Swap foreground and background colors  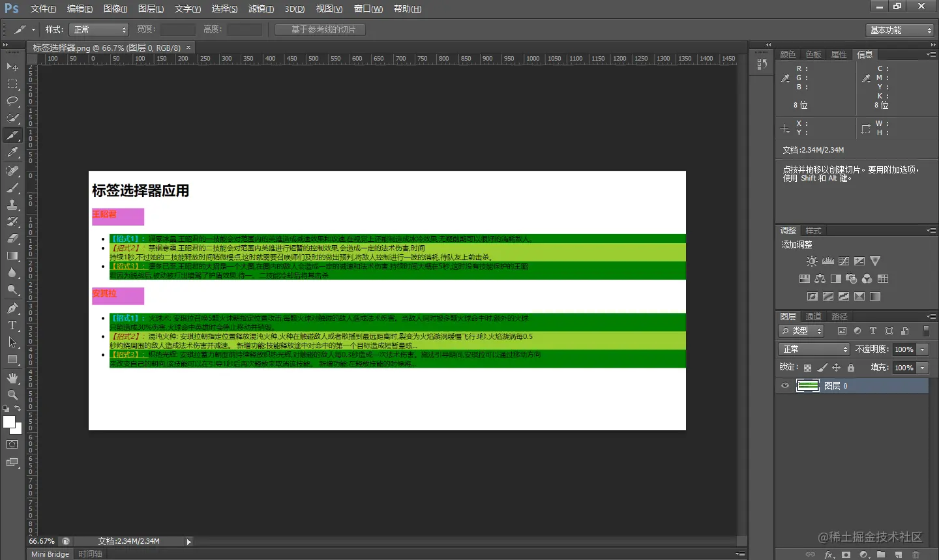click(x=18, y=409)
